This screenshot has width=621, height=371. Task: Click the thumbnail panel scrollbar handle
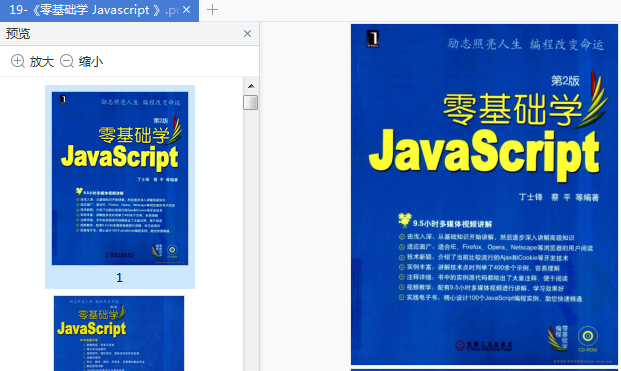pos(251,103)
